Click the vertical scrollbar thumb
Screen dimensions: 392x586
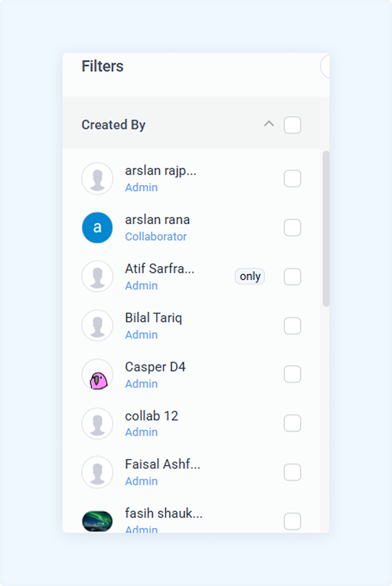326,228
